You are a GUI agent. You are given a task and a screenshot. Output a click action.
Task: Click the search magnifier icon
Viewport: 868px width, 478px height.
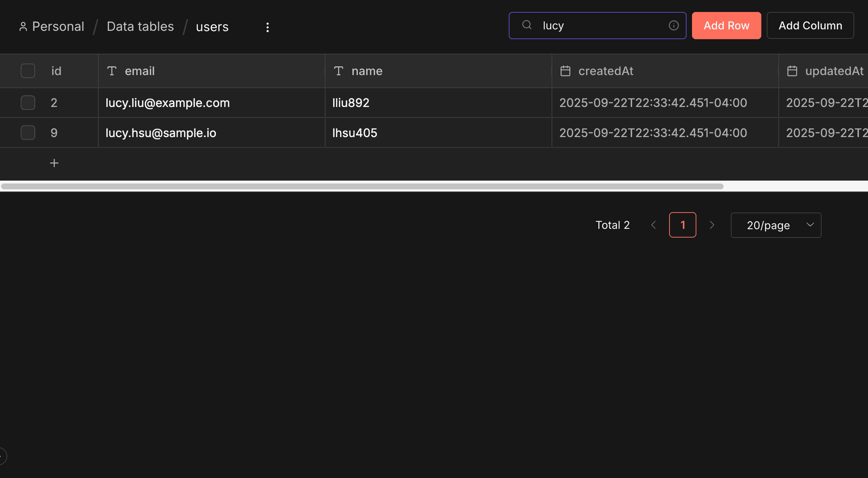[527, 25]
